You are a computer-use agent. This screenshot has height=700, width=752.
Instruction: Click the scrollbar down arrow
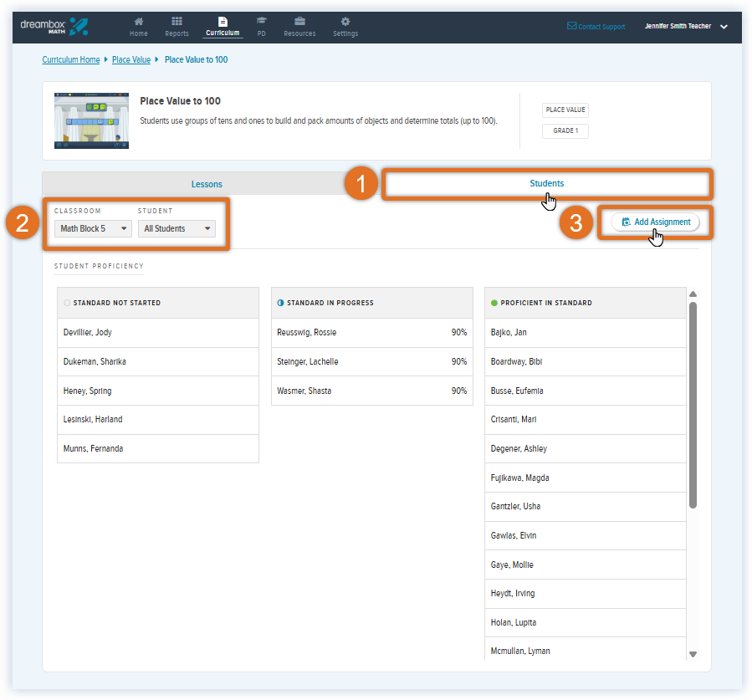pyautogui.click(x=693, y=654)
